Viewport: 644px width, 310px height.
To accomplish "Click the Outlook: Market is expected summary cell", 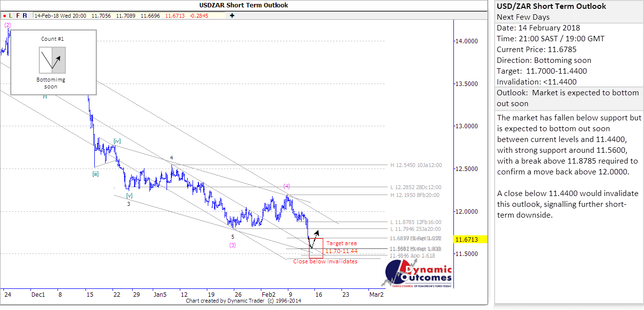I will [x=569, y=98].
